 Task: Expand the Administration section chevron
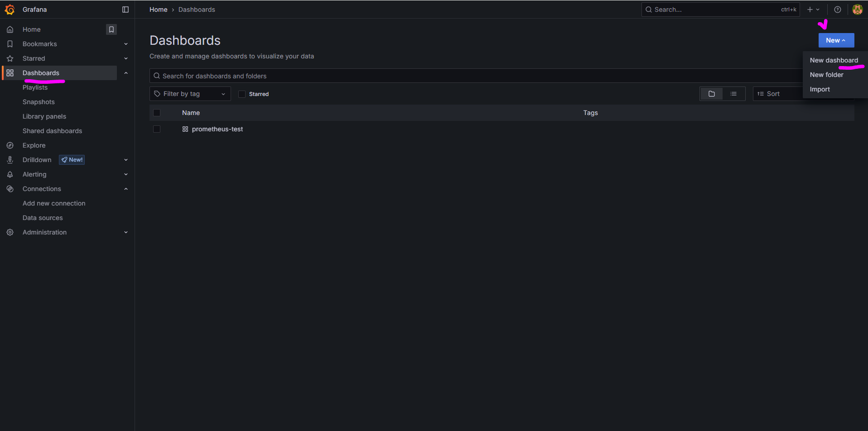point(126,232)
